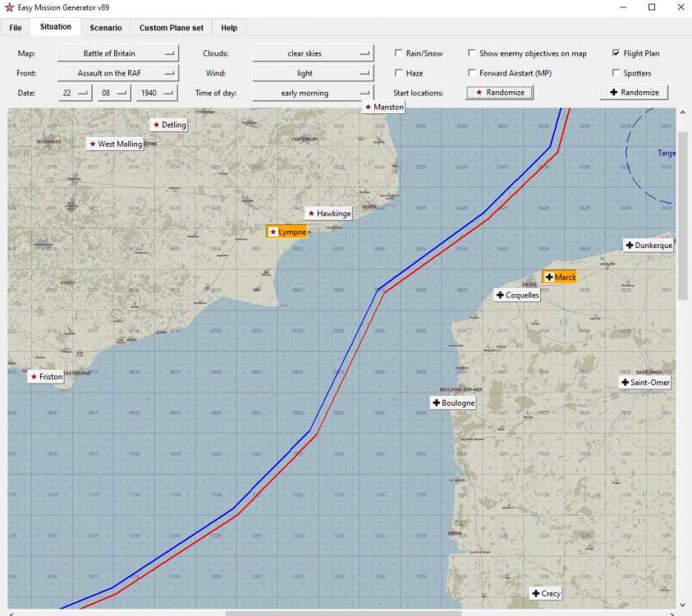Open the Clouds dropdown showing clear skies
This screenshot has width=692, height=616.
313,53
